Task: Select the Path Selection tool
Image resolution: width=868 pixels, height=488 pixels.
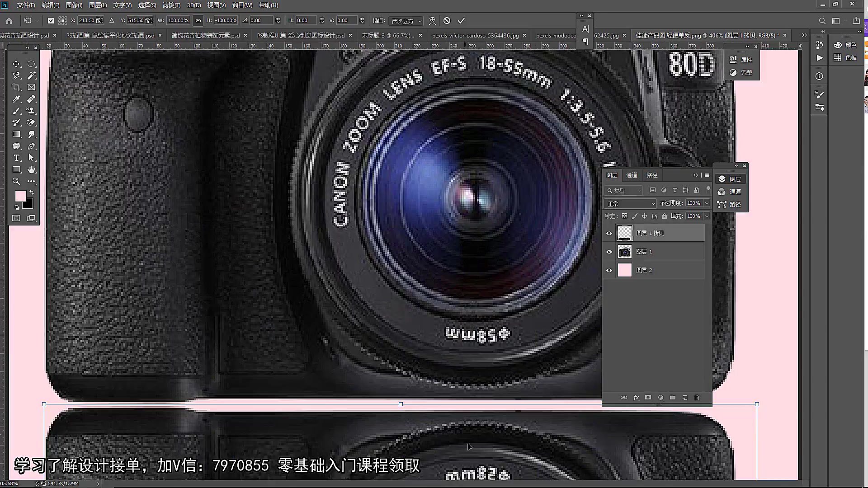Action: tap(31, 158)
